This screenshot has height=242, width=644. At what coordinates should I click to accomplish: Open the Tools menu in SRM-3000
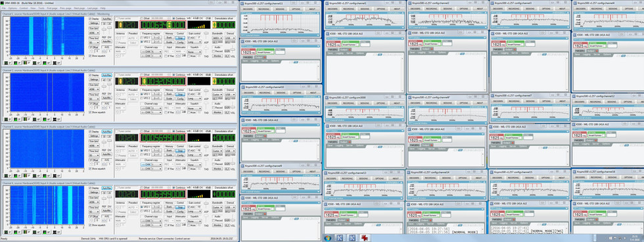pos(41,8)
